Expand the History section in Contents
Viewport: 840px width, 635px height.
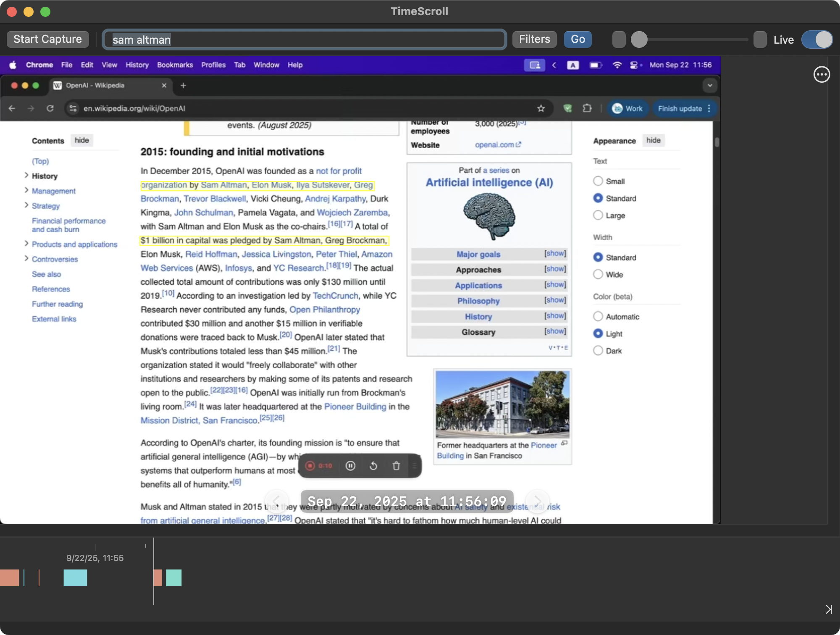tap(26, 175)
